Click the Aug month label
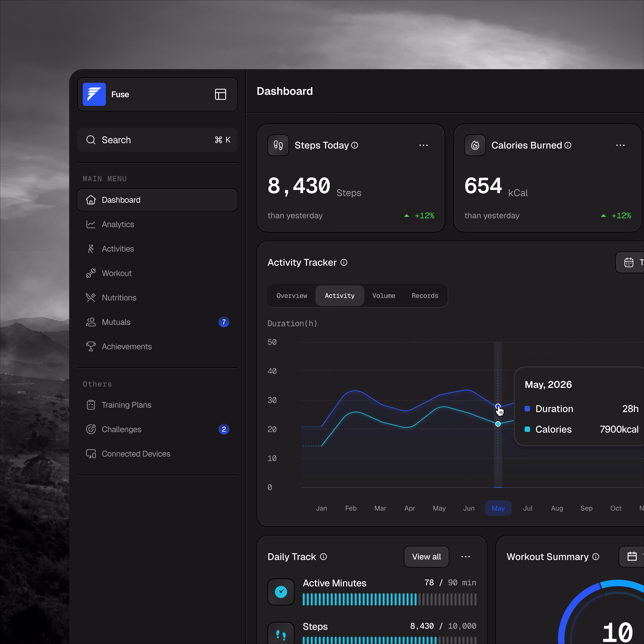The width and height of the screenshot is (644, 644). tap(557, 508)
